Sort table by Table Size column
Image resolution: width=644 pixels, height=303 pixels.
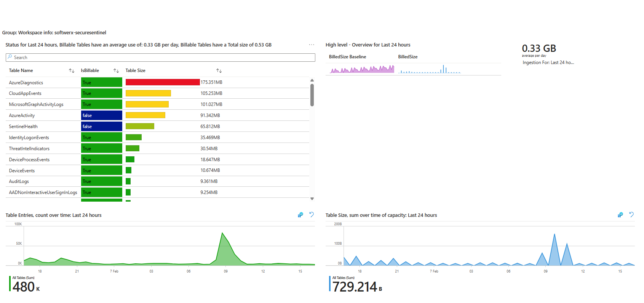click(x=219, y=71)
